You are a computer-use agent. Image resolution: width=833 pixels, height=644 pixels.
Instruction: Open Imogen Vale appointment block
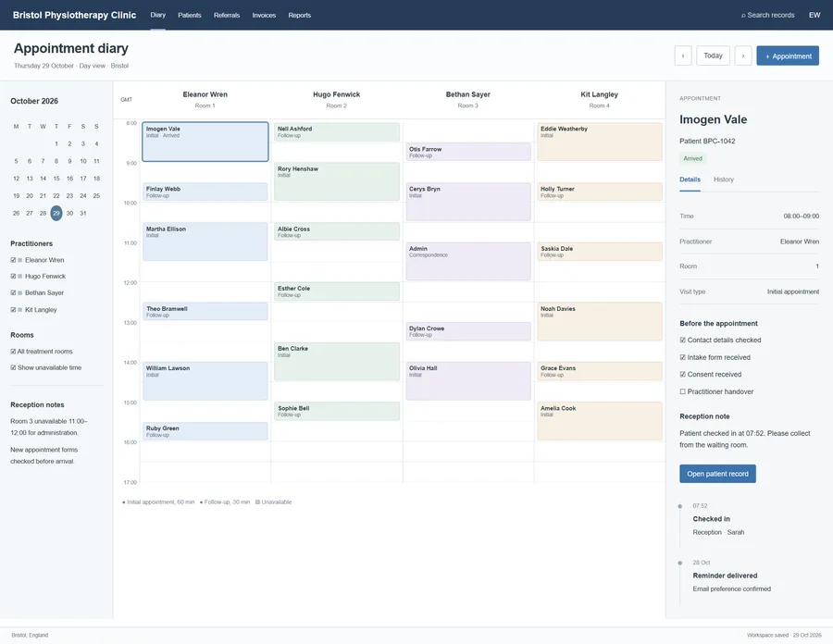tap(205, 142)
